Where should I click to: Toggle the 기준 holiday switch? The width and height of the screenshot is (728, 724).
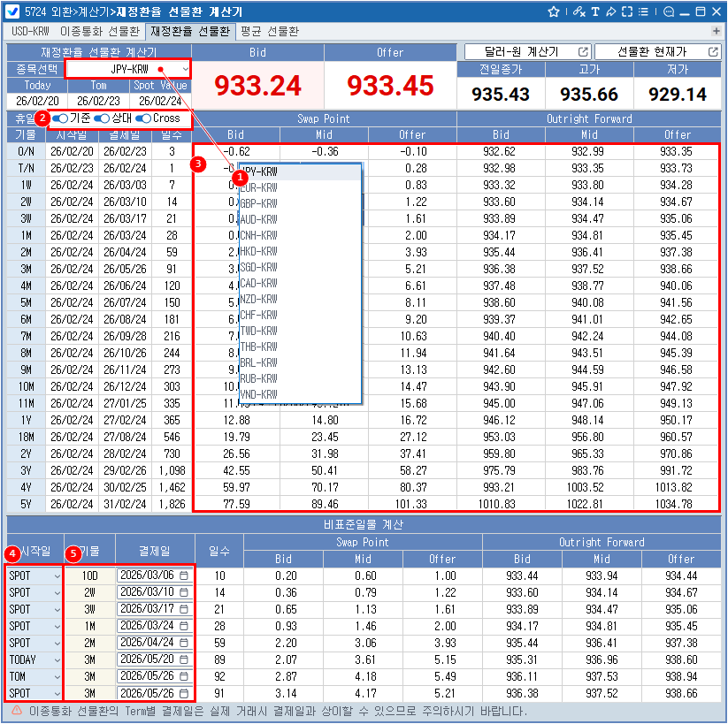[61, 118]
